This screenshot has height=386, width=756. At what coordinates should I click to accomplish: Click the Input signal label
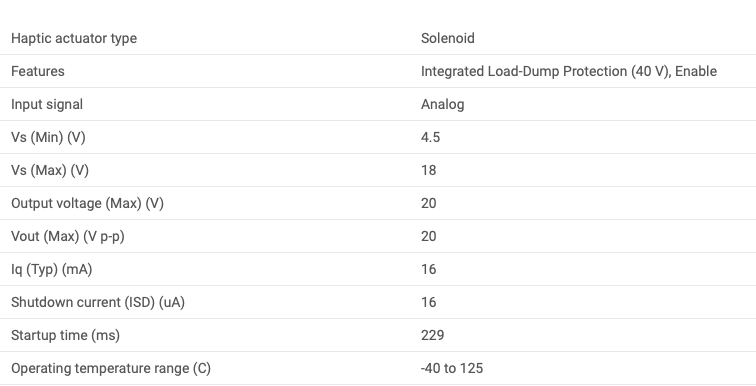[47, 105]
